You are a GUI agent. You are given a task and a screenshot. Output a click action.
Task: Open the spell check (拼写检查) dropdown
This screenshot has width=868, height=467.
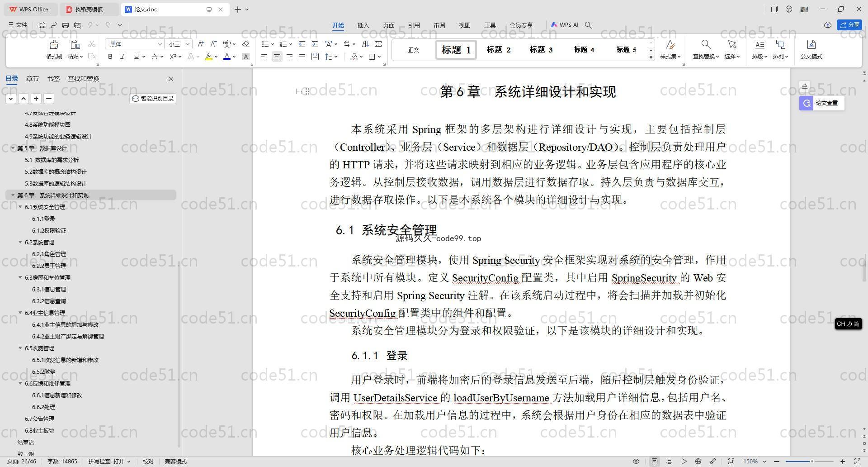pyautogui.click(x=109, y=462)
